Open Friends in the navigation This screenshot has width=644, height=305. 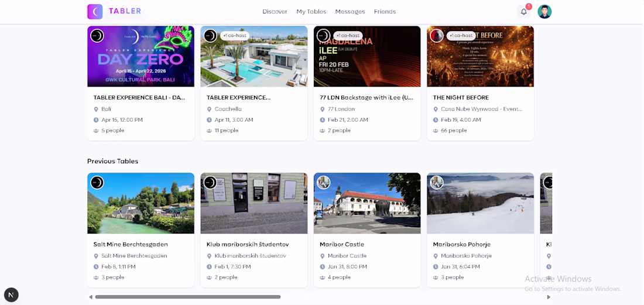385,12
